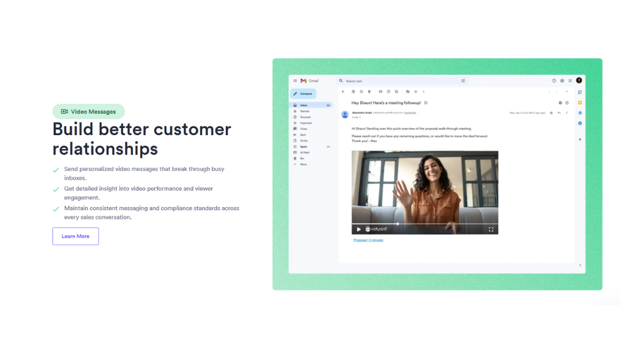Open the Move to folder icon

407,92
